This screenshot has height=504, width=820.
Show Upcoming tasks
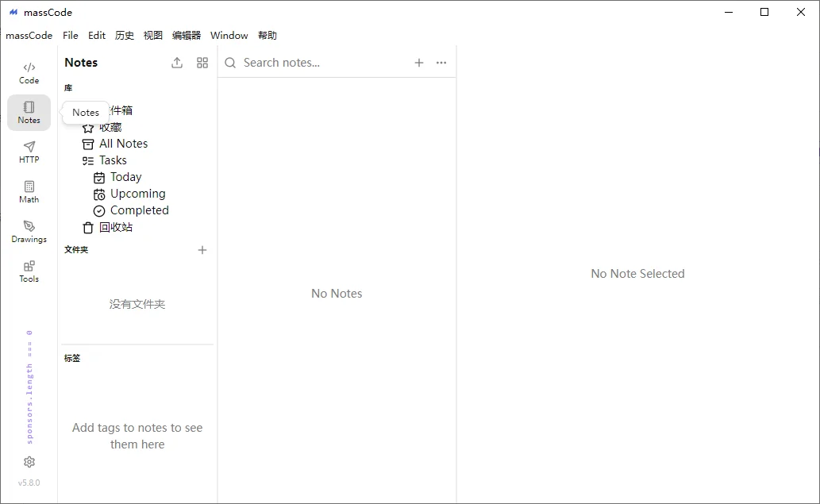pyautogui.click(x=137, y=194)
